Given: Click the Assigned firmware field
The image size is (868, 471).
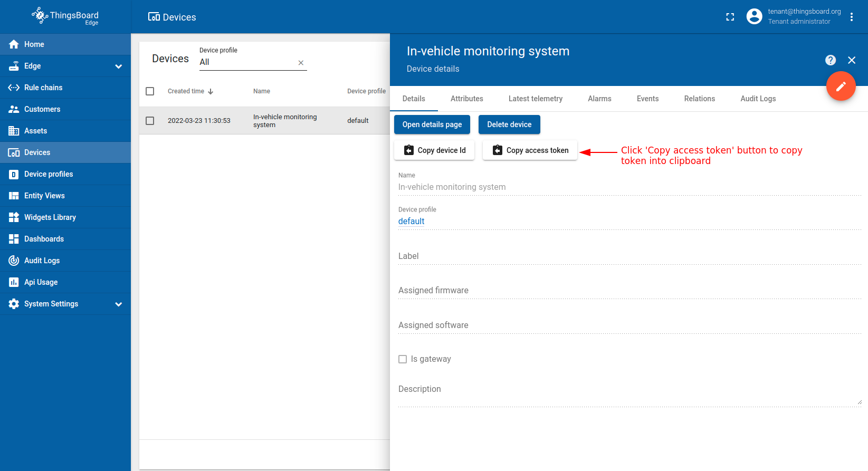Looking at the screenshot, I should point(629,291).
